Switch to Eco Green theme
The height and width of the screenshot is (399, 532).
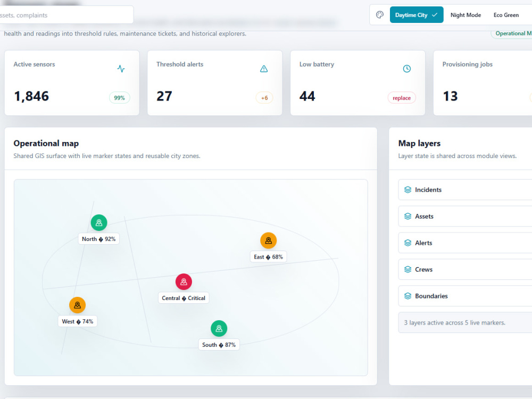[506, 15]
